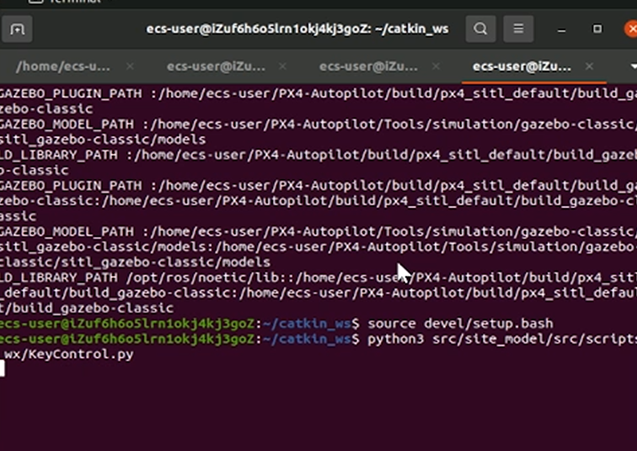
Task: Close the second ecs-user@iZu... tab
Action: pyautogui.click(x=283, y=66)
